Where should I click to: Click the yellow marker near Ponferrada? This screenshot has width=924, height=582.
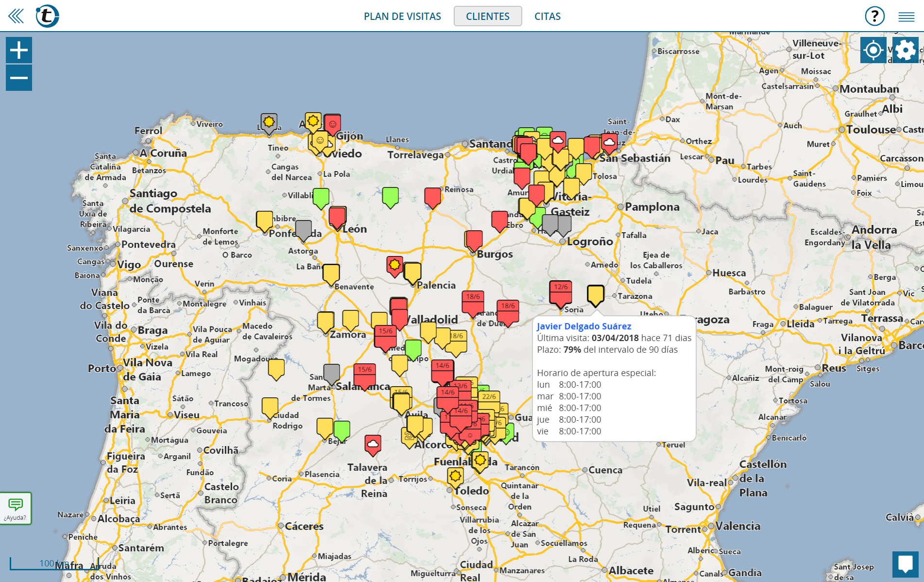coord(264,220)
